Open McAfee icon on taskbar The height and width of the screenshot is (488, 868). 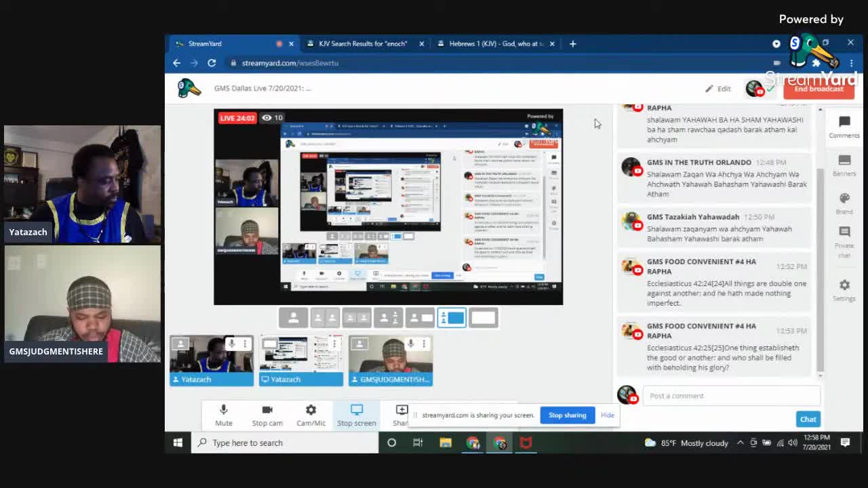point(526,443)
